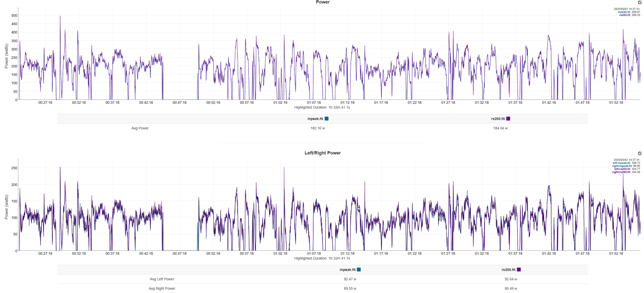Click the Avg Right Power row label
Image resolution: width=644 pixels, height=293 pixels.
click(162, 288)
